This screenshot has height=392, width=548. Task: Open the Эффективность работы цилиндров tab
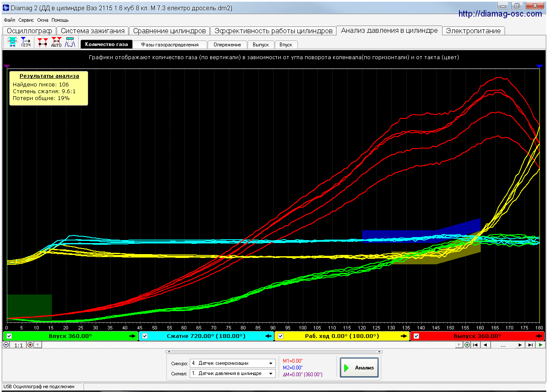(x=273, y=31)
